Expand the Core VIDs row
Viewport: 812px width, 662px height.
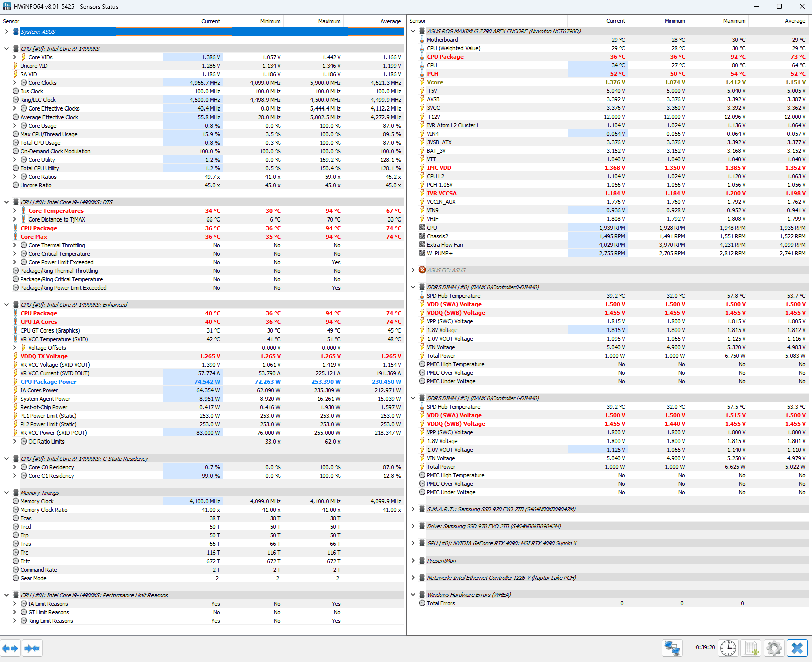(14, 57)
